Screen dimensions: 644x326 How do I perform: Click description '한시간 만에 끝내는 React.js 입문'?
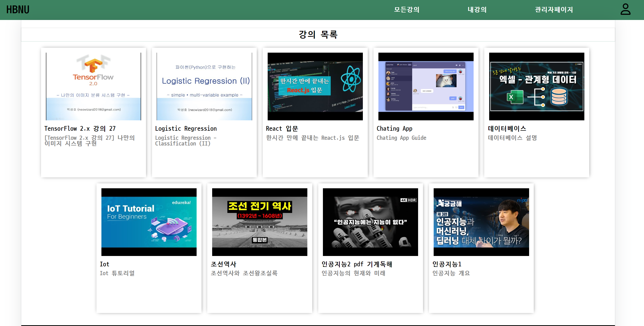coord(313,138)
